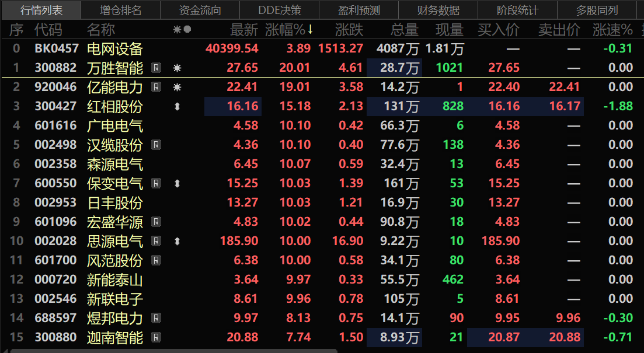Select stock name 新联电子
This screenshot has width=644, height=353.
[115, 299]
